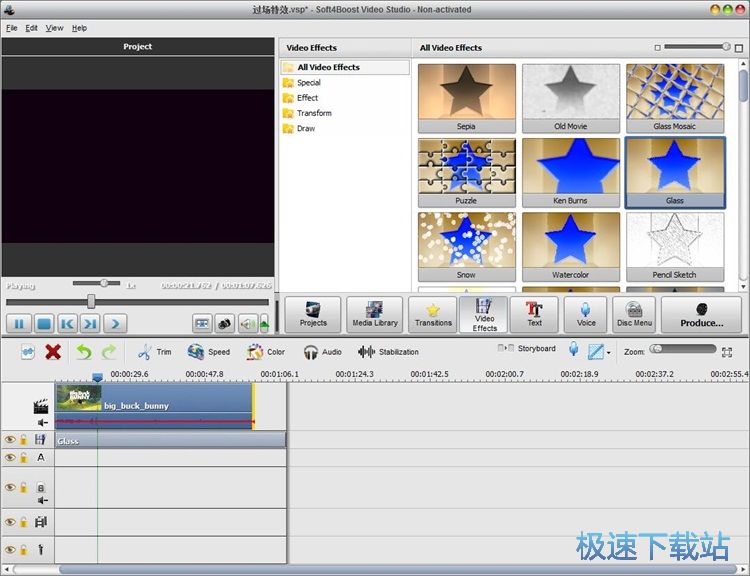Open the Text panel
This screenshot has height=576, width=750.
(534, 314)
